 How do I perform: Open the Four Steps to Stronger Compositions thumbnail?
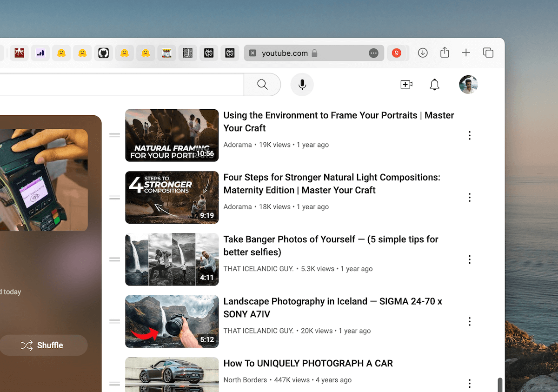point(172,198)
